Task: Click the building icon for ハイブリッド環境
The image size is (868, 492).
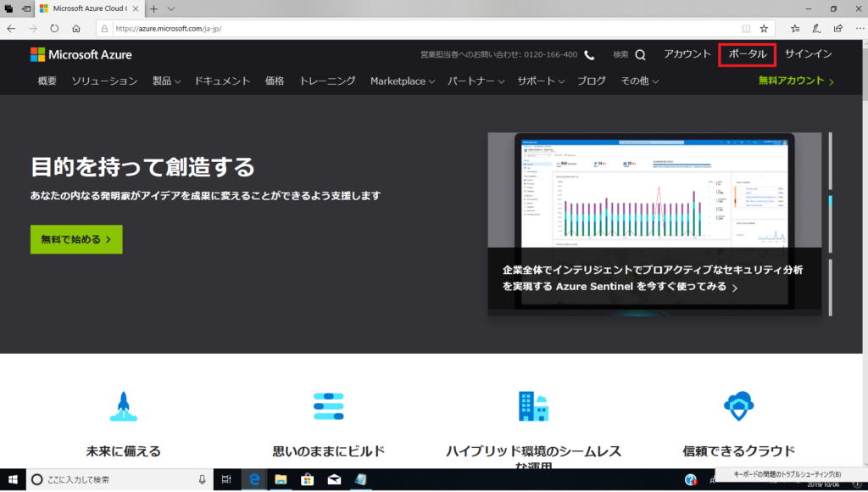Action: (534, 406)
